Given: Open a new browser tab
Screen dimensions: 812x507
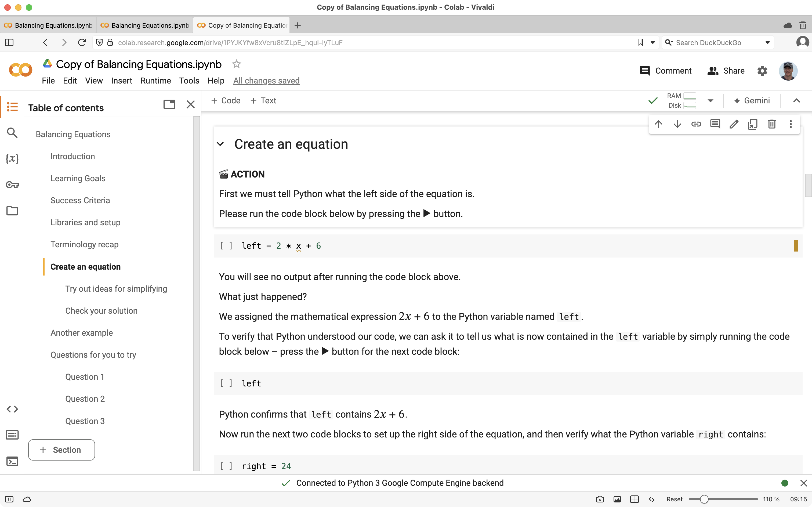Looking at the screenshot, I should (x=298, y=25).
